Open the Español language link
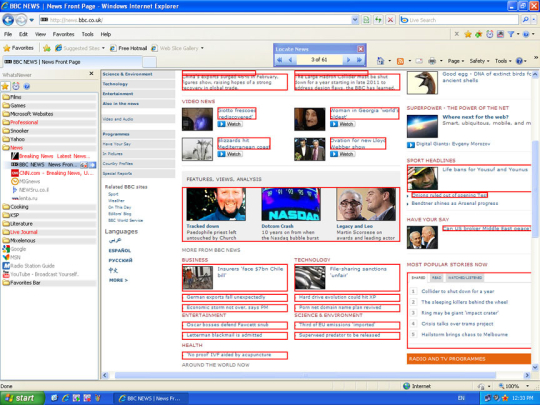540x405 pixels. coord(120,251)
